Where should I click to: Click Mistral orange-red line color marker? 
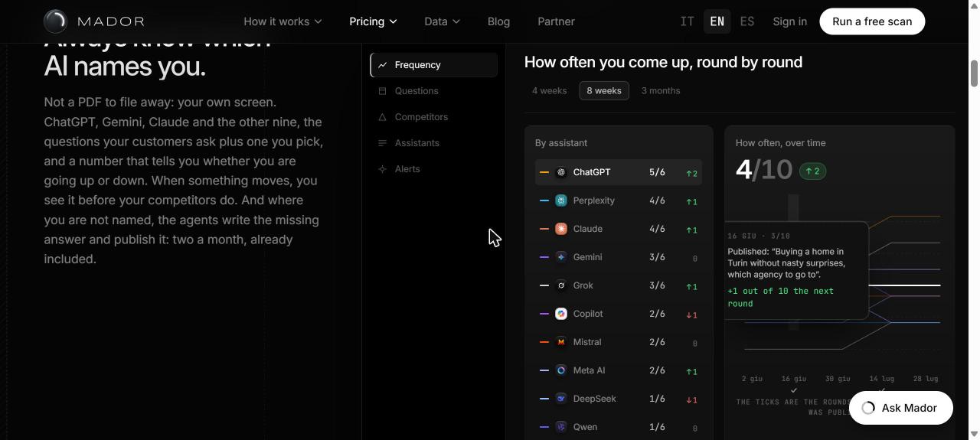(544, 342)
